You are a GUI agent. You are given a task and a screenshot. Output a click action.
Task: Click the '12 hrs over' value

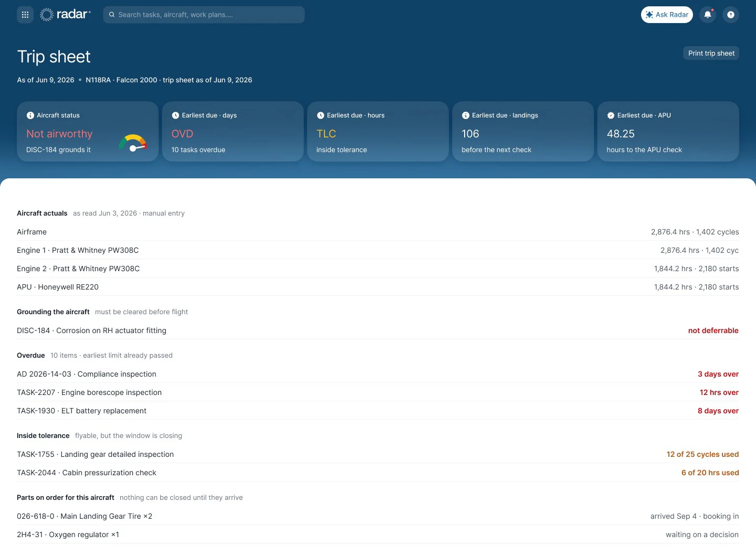[x=719, y=392]
